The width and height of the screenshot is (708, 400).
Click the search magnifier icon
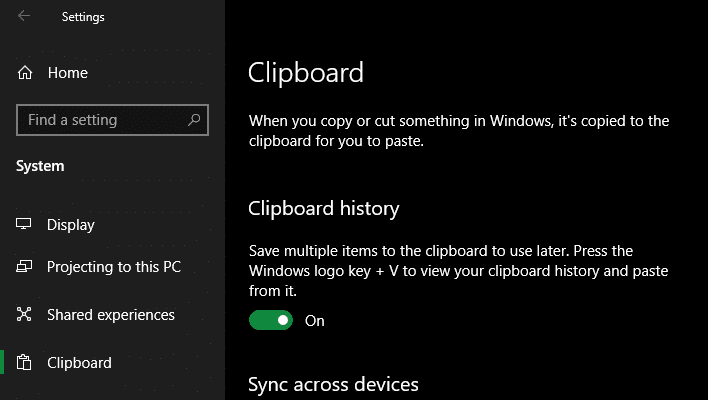click(194, 120)
